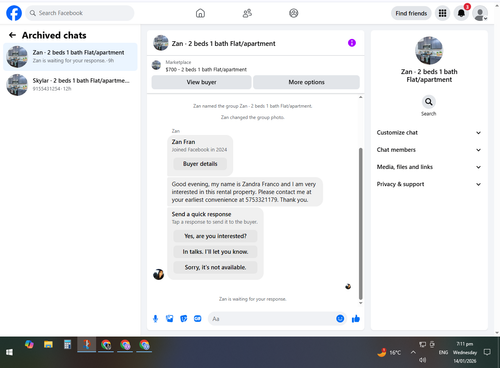The height and width of the screenshot is (368, 500).
Task: Open Windows notification center icon
Action: pos(487,352)
